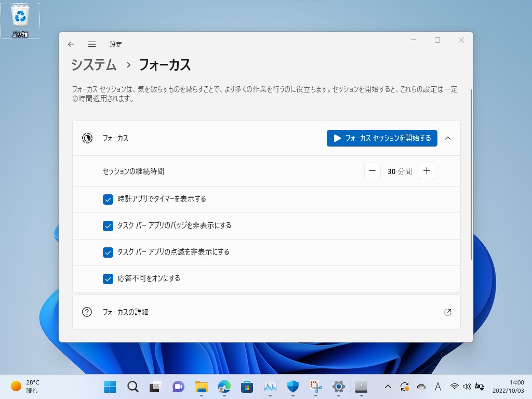Viewport: 532px width, 399px height.
Task: Launch Microsoft Edge from the taskbar
Action: point(224,387)
